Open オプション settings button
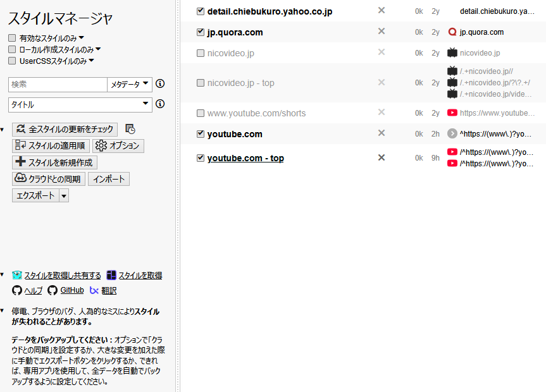 pos(118,145)
